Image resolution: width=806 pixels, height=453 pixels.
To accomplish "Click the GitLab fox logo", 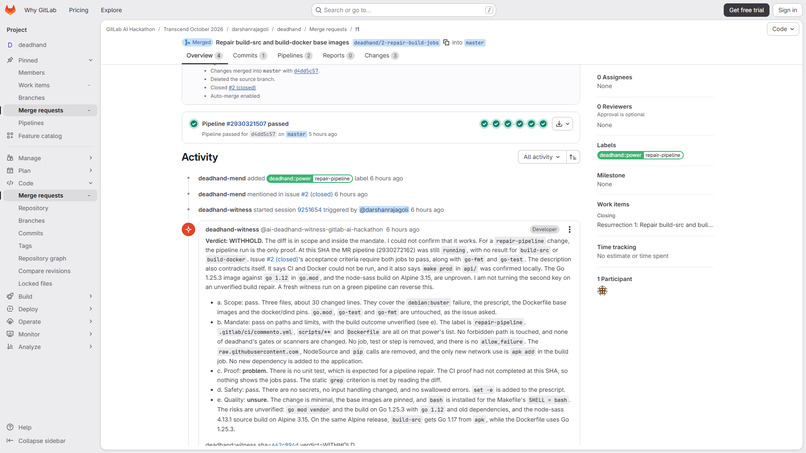I will tap(10, 10).
